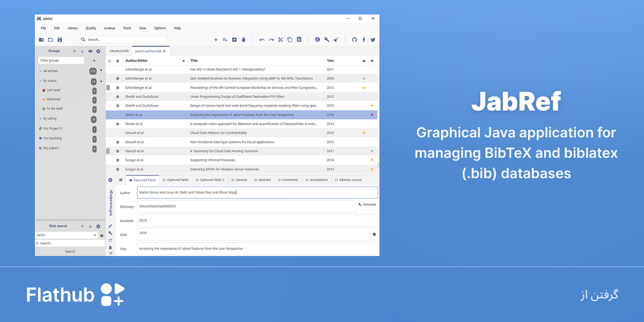
Task: Click the Generate bibtexkey button
Action: [x=368, y=204]
